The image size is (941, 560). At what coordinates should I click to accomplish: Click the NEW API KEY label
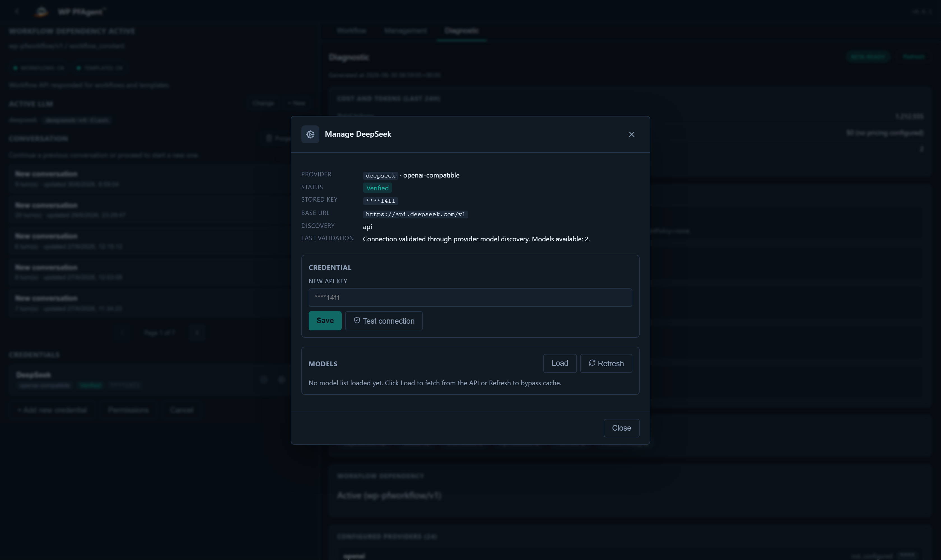(x=328, y=281)
